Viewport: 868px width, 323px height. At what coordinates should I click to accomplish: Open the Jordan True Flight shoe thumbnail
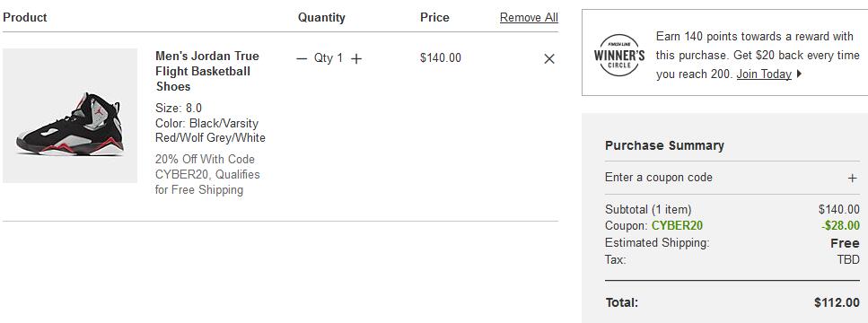pyautogui.click(x=70, y=116)
